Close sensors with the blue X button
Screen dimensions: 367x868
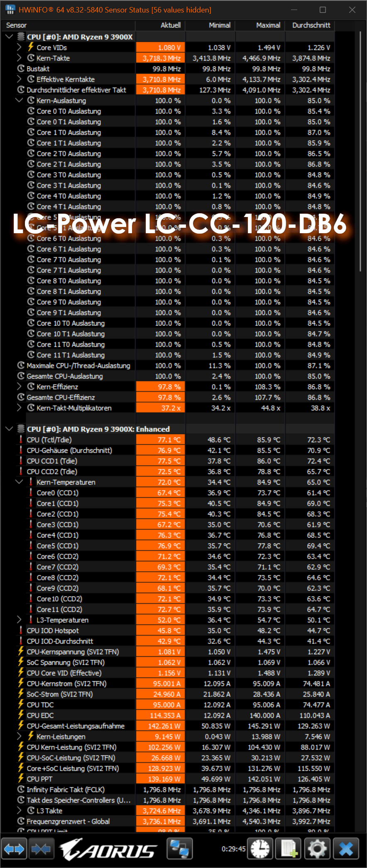pyautogui.click(x=346, y=849)
